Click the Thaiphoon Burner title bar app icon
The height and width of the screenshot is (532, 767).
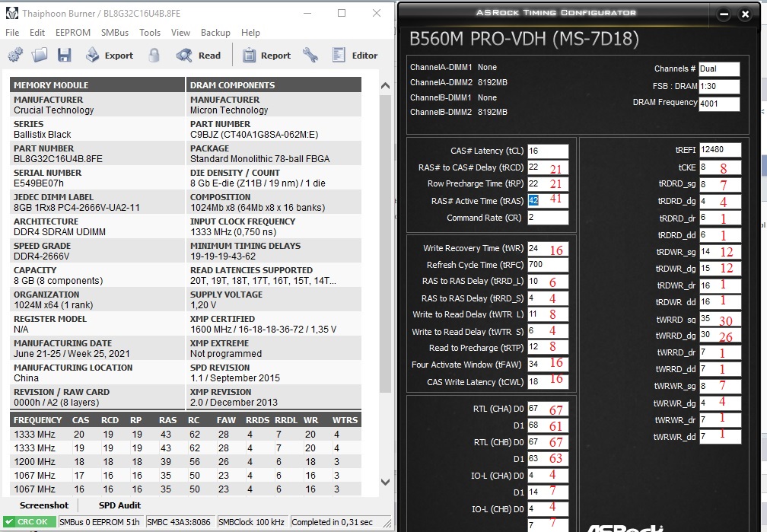11,13
